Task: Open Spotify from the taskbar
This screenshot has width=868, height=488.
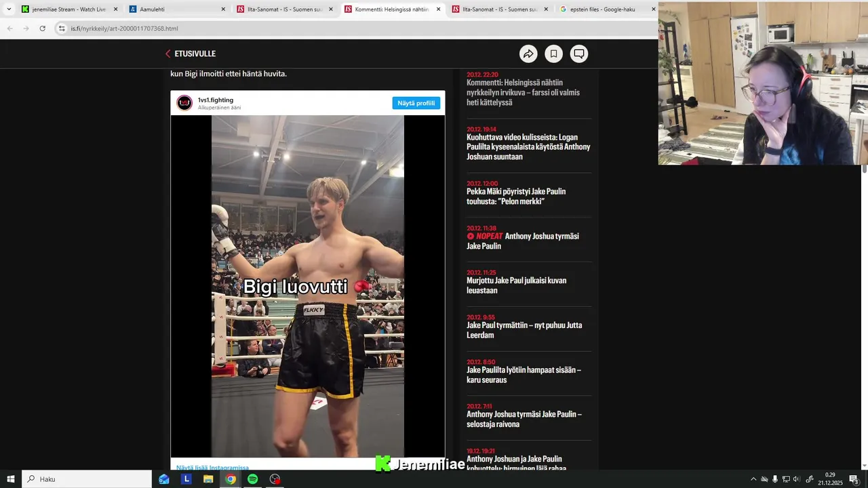Action: coord(252,479)
